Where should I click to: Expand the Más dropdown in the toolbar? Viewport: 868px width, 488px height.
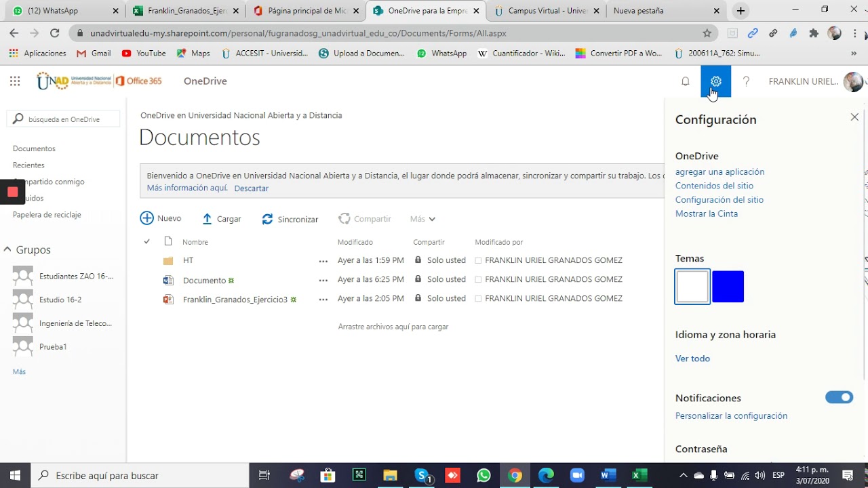tap(422, 219)
